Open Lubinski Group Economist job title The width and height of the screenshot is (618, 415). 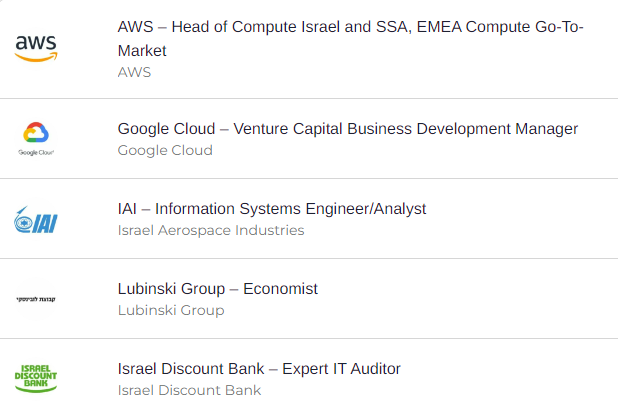(x=218, y=289)
